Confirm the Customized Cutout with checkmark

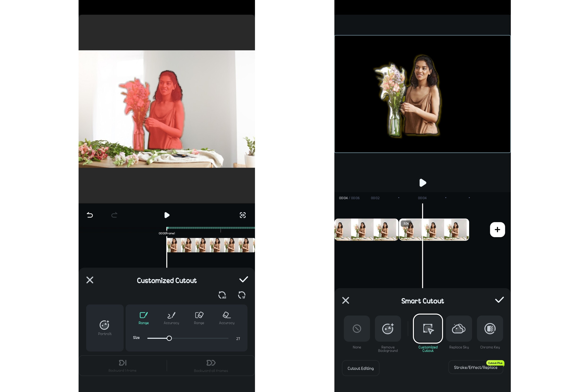243,279
